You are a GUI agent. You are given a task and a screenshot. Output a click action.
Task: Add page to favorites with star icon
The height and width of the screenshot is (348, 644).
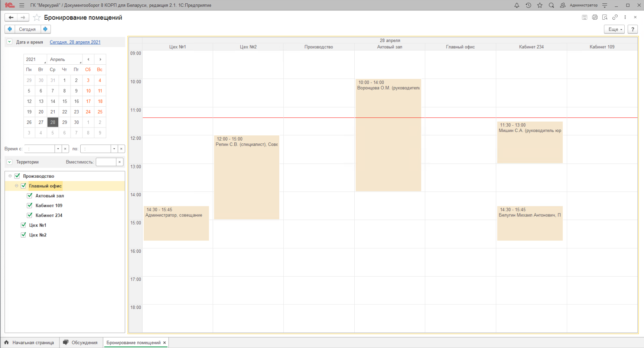pyautogui.click(x=37, y=17)
